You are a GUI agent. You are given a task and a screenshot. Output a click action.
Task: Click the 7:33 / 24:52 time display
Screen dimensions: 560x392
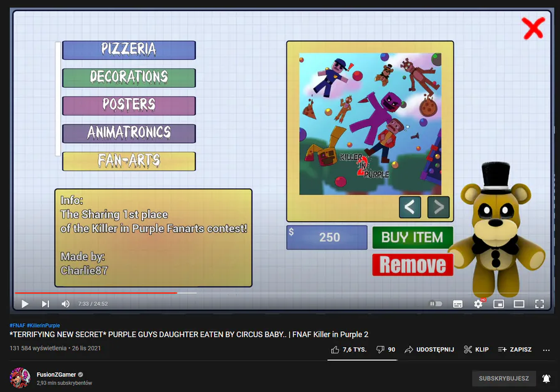[x=93, y=304]
